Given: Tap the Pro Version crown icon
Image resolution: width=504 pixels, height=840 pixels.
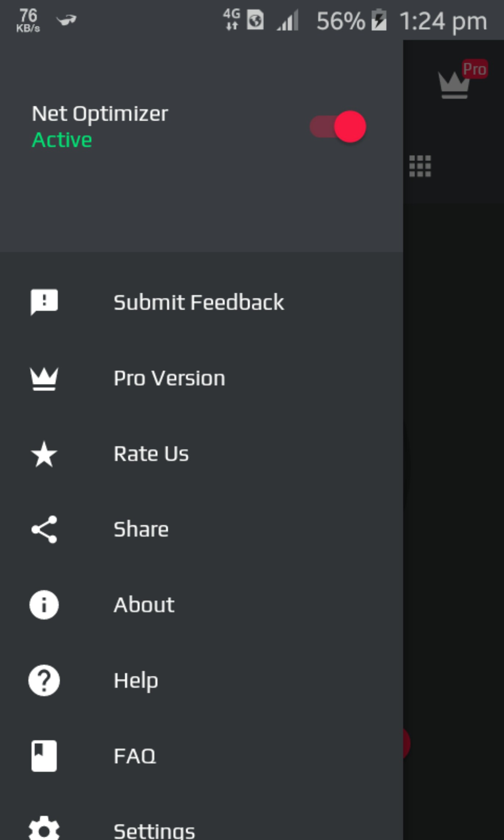Looking at the screenshot, I should click(x=44, y=379).
